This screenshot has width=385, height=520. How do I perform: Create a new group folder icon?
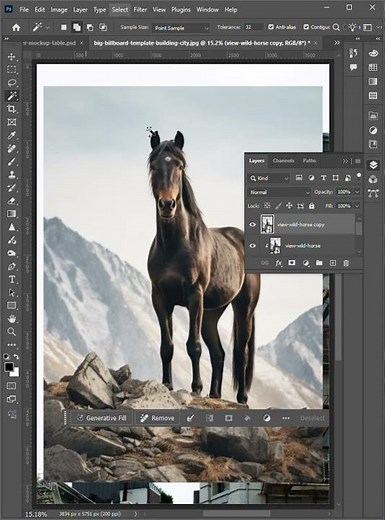[x=319, y=263]
